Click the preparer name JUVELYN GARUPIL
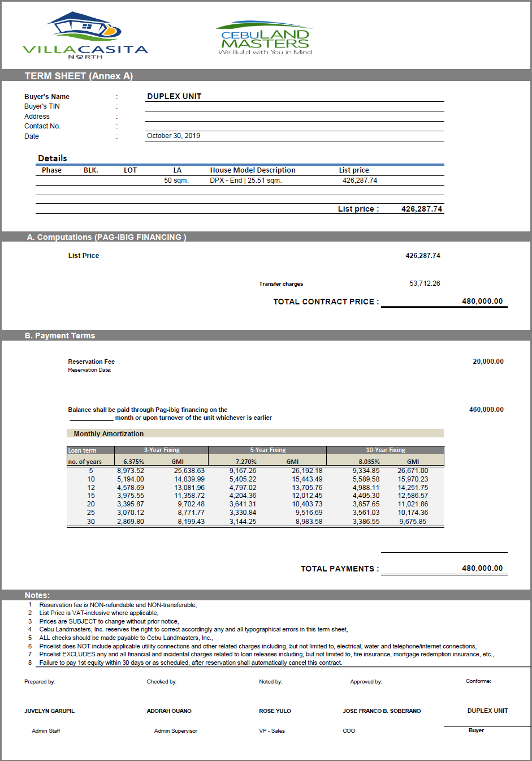This screenshot has width=532, height=761. tap(49, 711)
